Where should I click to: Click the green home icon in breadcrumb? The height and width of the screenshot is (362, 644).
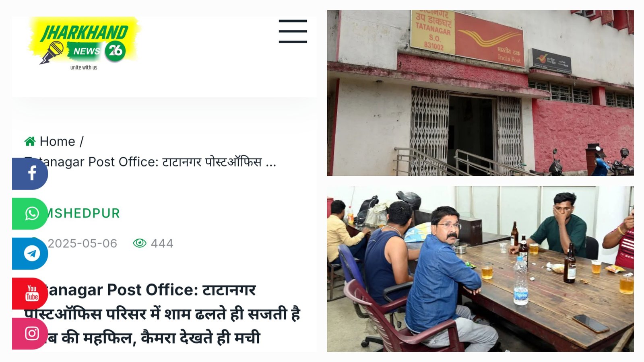pos(30,141)
